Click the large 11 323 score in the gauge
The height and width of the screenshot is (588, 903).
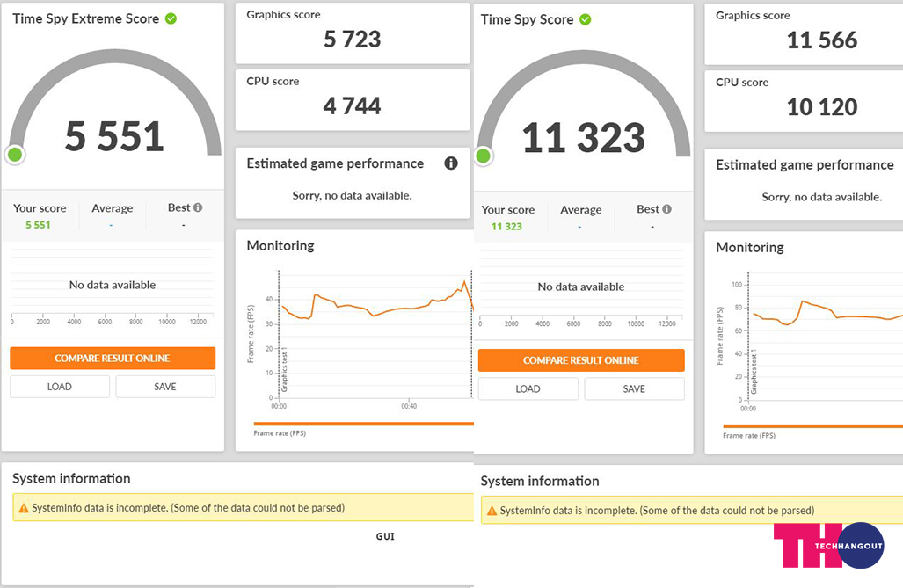583,138
